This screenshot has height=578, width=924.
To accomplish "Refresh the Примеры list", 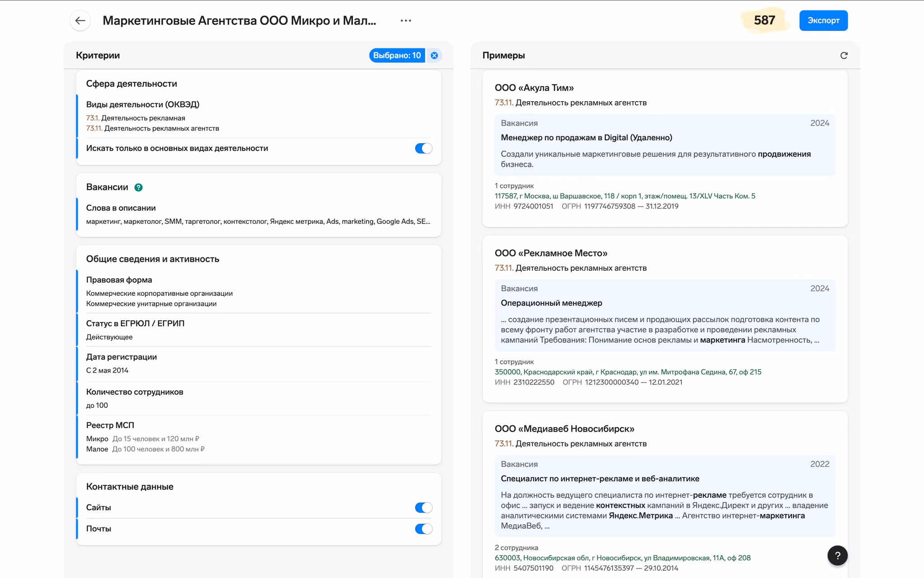I will click(844, 55).
